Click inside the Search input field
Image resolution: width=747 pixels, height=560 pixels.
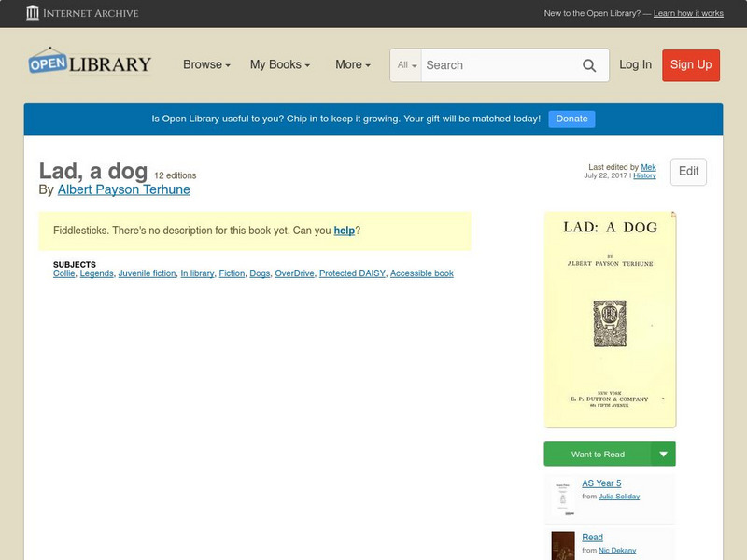(x=495, y=65)
